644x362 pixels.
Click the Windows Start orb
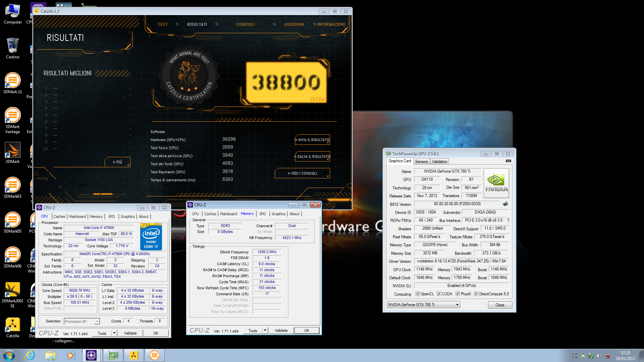[x=9, y=355]
